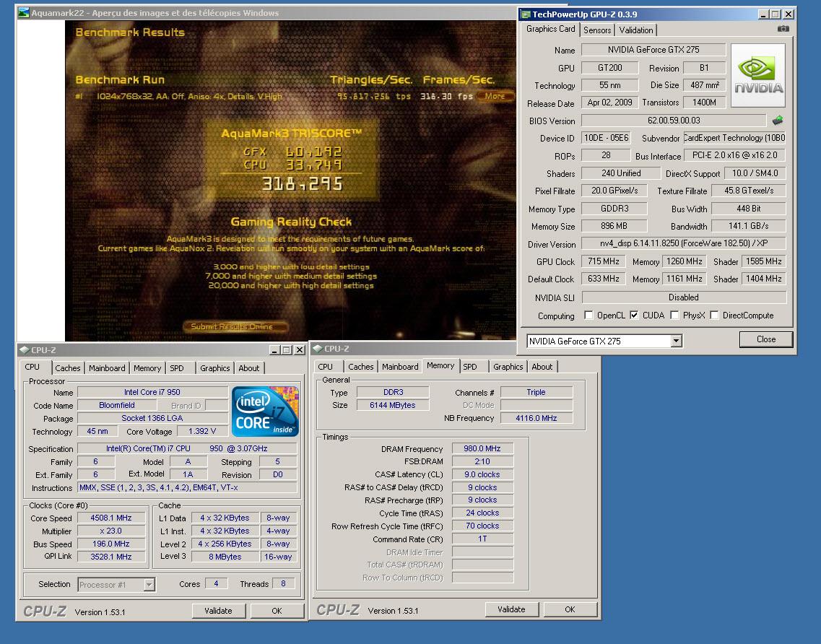Click the left CPU-Z title bar icon

(24, 349)
